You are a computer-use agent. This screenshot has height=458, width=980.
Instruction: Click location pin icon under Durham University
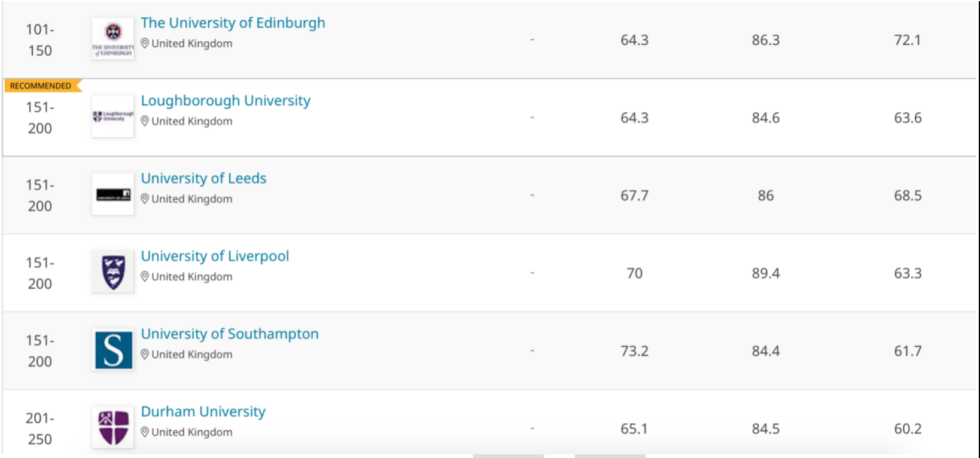point(145,432)
